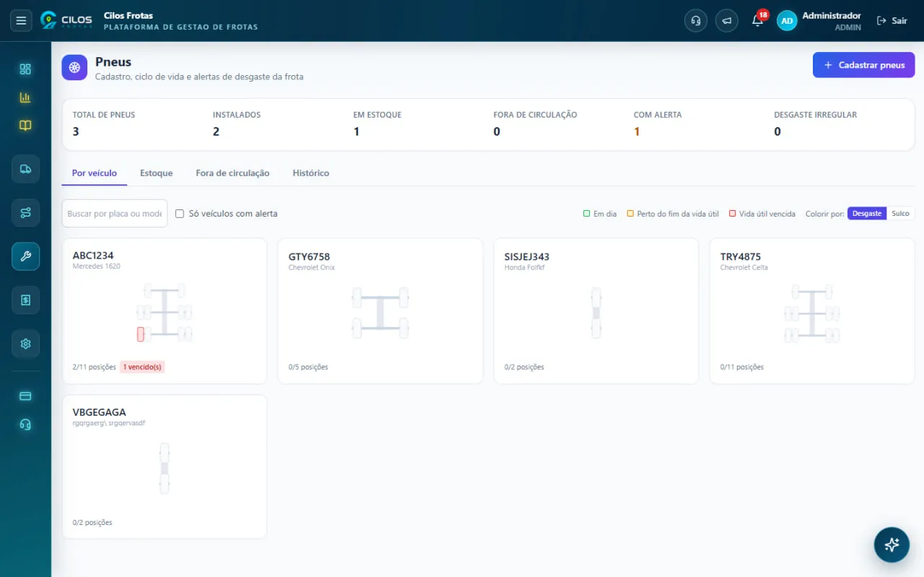
Task: Set coloring to Desgaste
Action: click(867, 214)
